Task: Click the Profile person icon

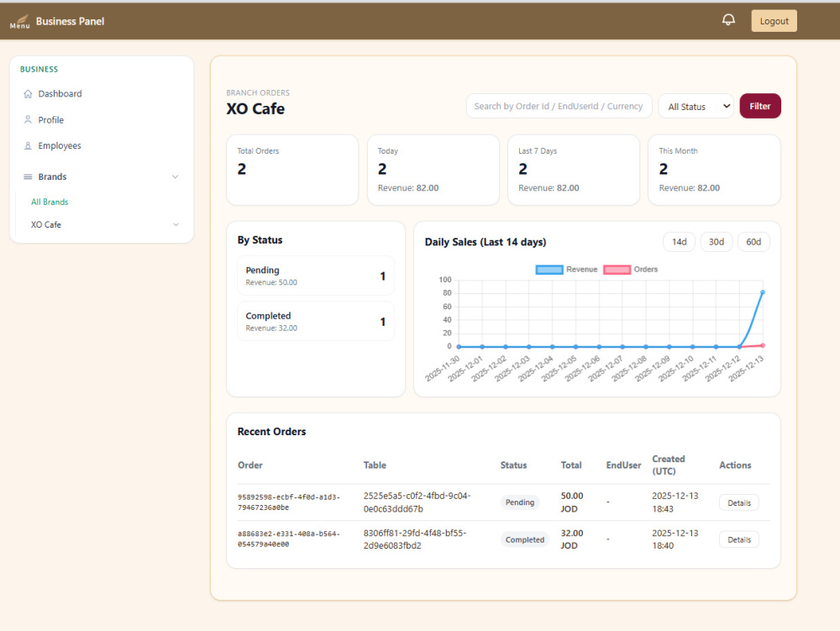Action: 28,119
